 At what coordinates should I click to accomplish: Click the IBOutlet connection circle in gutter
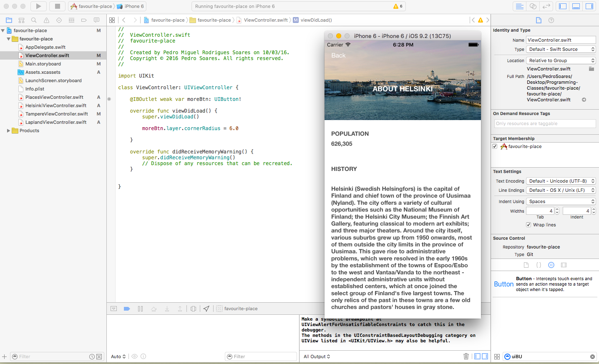[x=109, y=99]
